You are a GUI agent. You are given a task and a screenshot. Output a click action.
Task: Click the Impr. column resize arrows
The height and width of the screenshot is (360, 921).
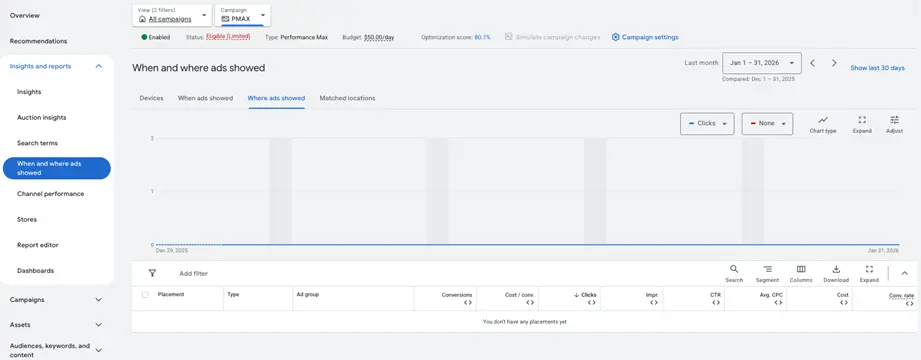point(654,302)
